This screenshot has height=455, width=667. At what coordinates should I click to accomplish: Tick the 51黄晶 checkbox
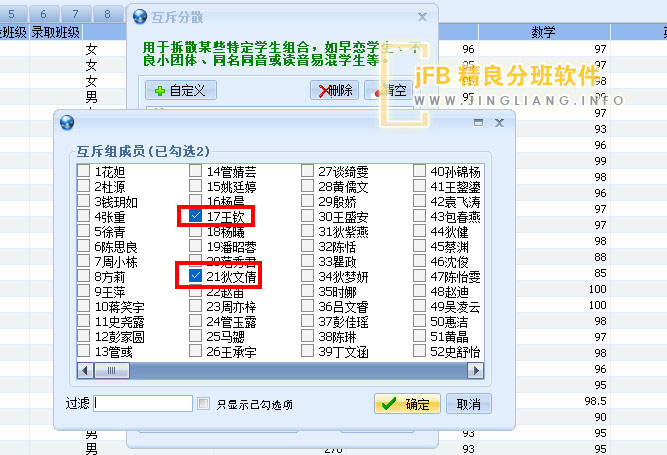419,336
